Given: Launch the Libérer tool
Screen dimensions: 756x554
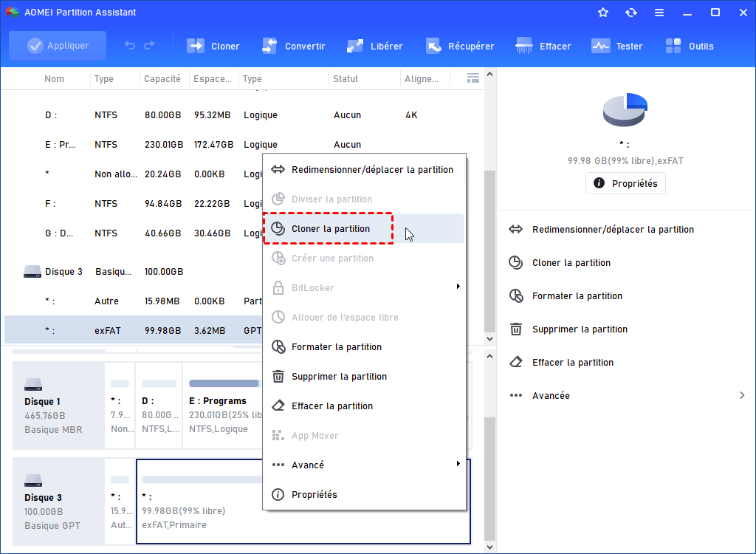Looking at the screenshot, I should click(374, 45).
